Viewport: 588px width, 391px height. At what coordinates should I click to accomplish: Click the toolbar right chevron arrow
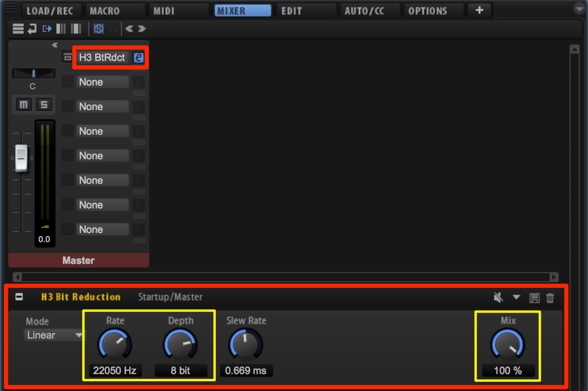pos(142,29)
